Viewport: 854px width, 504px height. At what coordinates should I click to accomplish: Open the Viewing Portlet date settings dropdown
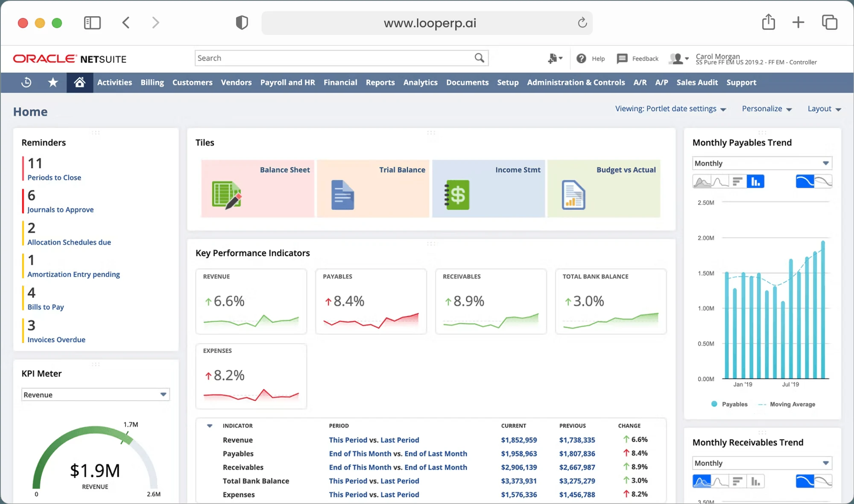tap(670, 109)
